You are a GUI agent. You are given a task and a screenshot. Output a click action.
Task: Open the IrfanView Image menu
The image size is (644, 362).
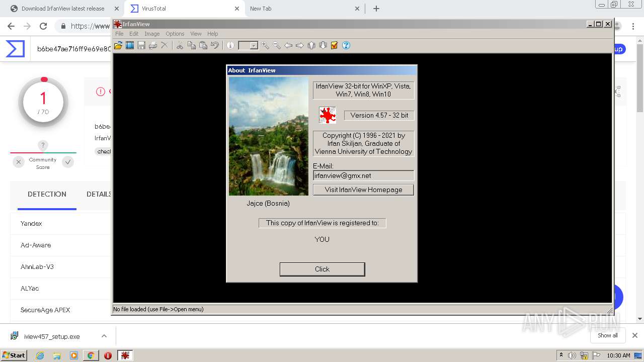tap(152, 34)
